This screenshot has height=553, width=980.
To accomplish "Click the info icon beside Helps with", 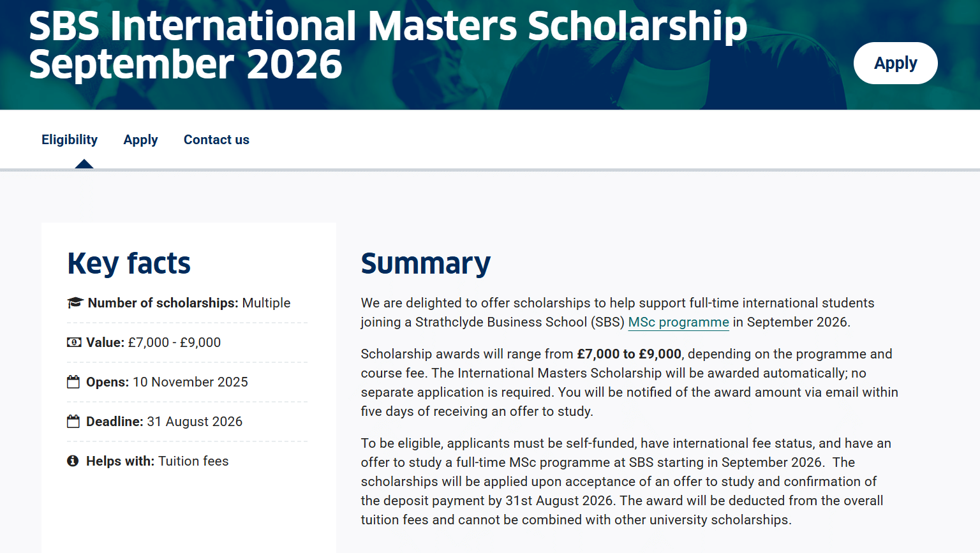I will [x=73, y=461].
